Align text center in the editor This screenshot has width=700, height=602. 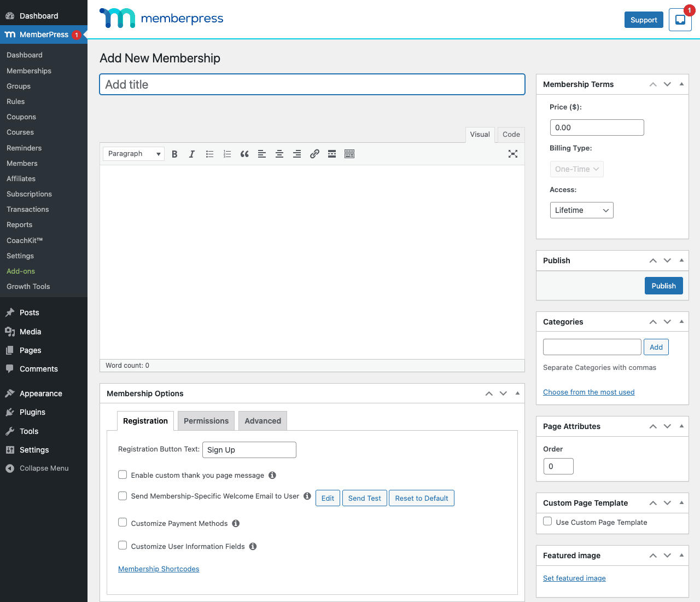tap(279, 154)
